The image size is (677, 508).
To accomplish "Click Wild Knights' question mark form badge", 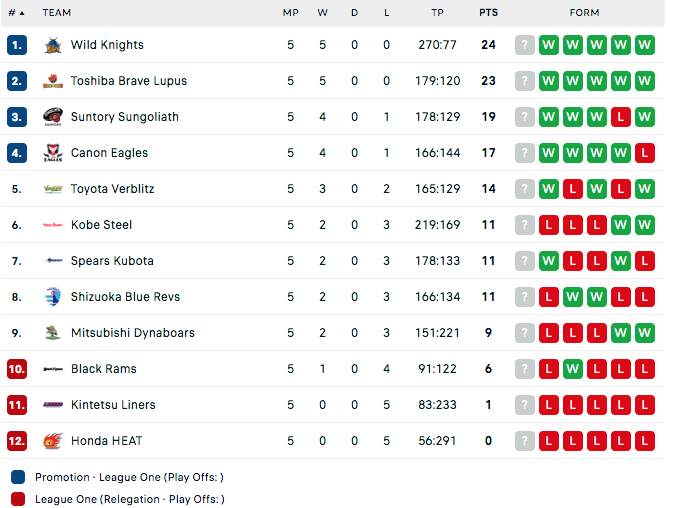I will click(525, 45).
